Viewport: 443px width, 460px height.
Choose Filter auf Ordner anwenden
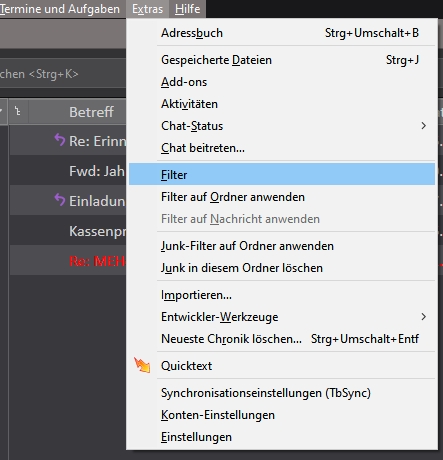click(282, 197)
